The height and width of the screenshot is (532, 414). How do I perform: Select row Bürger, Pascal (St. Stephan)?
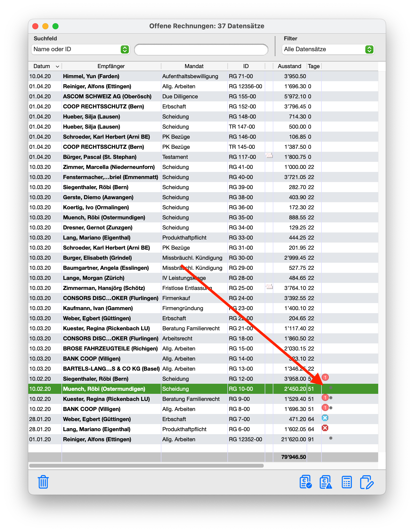point(203,157)
